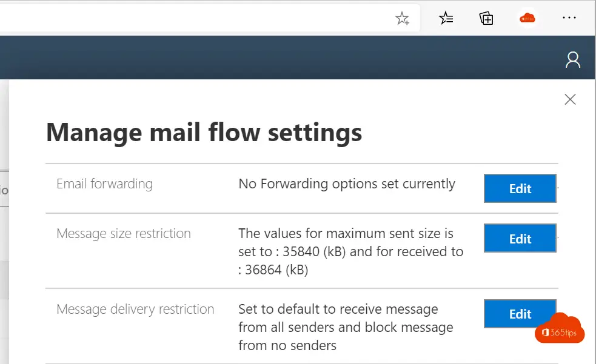The image size is (596, 364).
Task: Select the Message size restriction label
Action: coord(124,233)
